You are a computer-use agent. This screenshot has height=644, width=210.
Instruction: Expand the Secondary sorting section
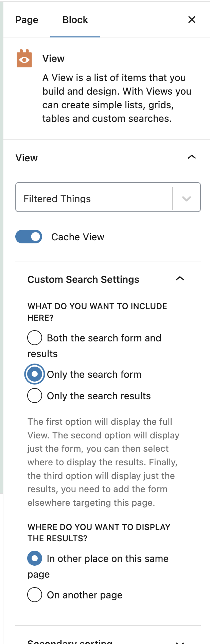pyautogui.click(x=180, y=641)
